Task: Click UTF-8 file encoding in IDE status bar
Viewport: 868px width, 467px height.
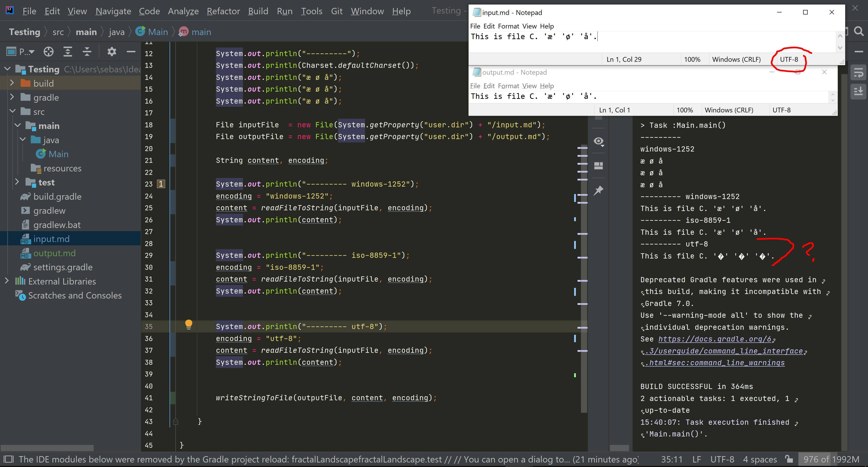Action: point(722,459)
